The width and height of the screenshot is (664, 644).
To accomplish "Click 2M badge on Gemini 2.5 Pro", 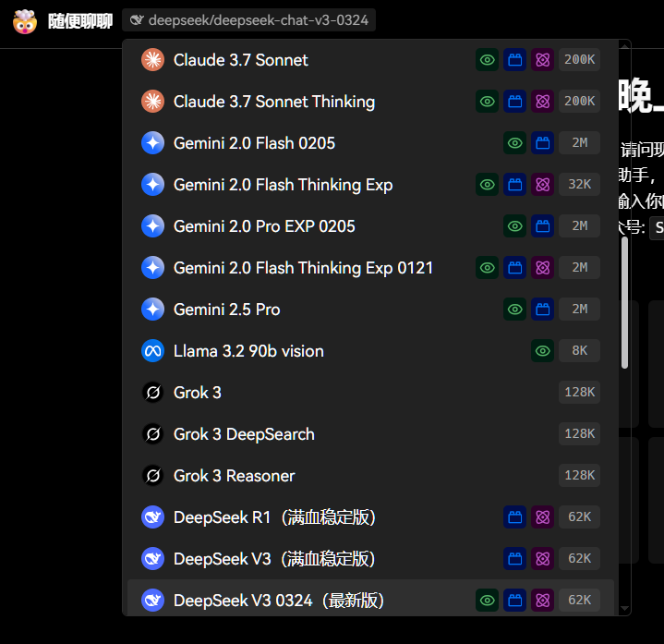I will pyautogui.click(x=579, y=309).
